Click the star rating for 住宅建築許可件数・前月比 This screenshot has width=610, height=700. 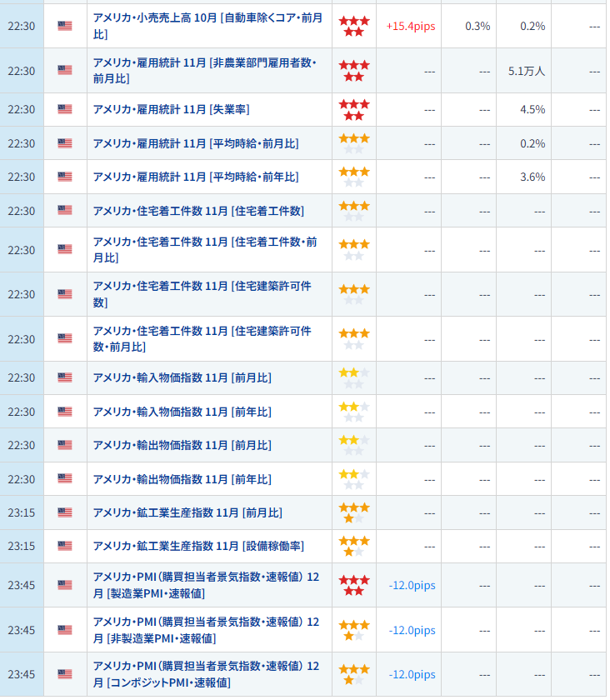click(x=353, y=338)
